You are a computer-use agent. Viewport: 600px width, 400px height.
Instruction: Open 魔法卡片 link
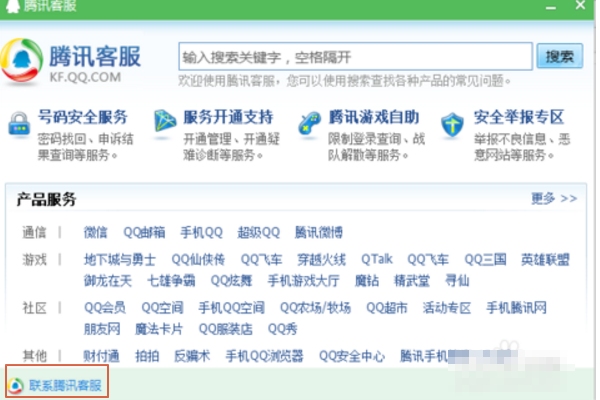[x=159, y=329]
